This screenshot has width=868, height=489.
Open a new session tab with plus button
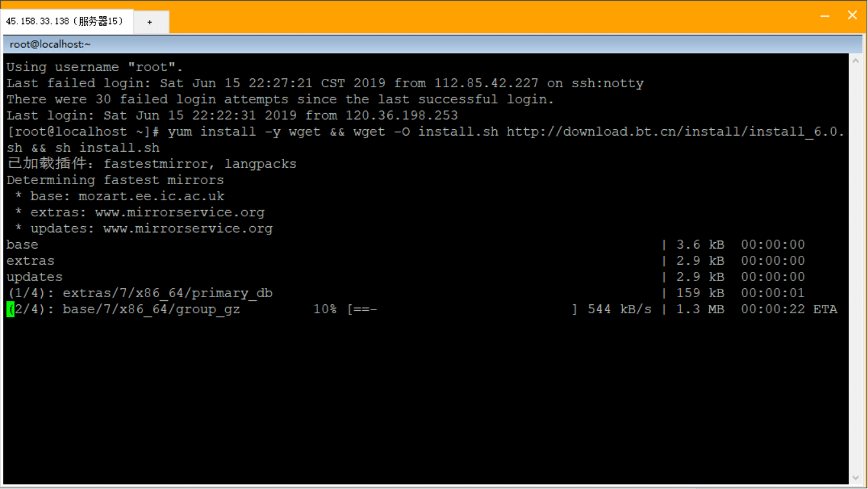point(150,22)
